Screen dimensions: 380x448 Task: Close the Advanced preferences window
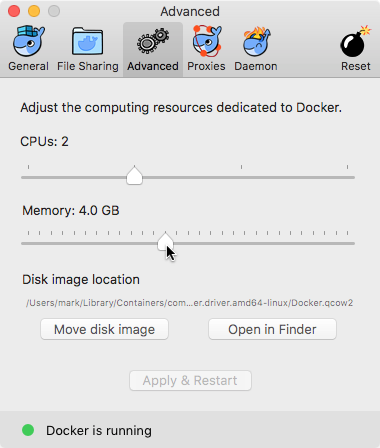[x=14, y=11]
